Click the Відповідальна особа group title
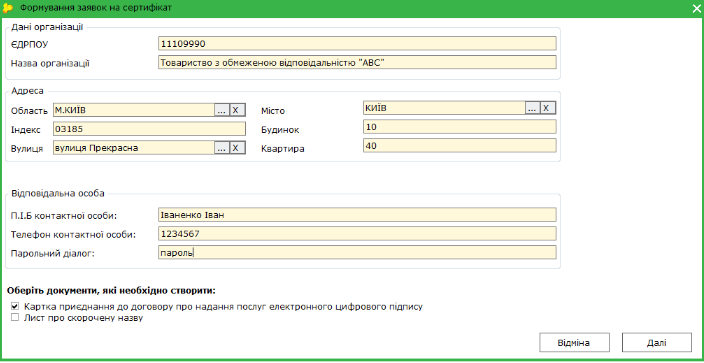The image size is (704, 363). pos(57,194)
